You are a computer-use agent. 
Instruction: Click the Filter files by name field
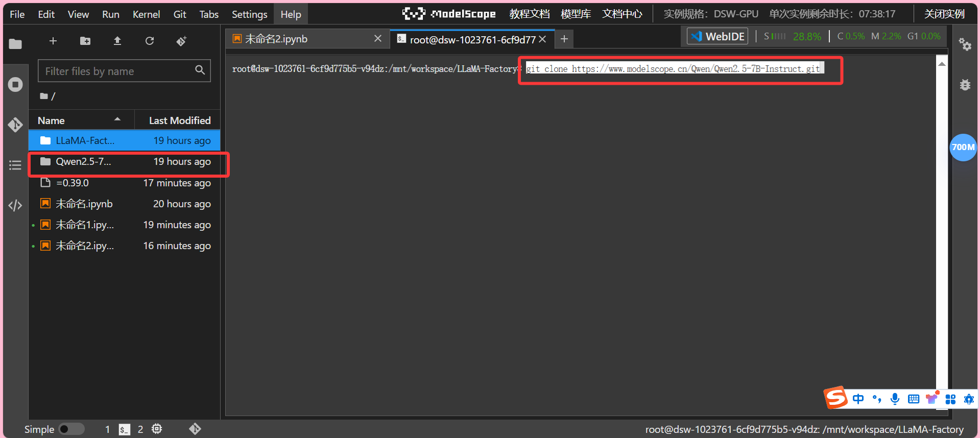tap(124, 71)
